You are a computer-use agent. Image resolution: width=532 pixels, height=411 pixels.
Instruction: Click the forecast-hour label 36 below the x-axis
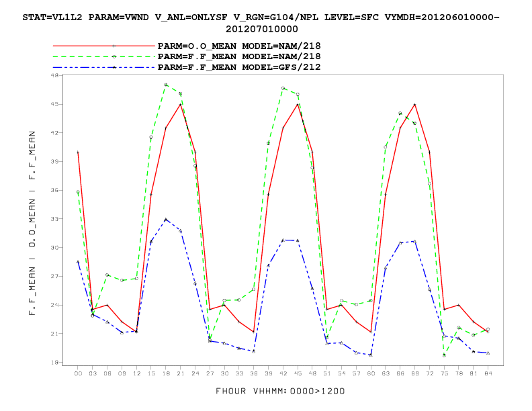click(254, 373)
